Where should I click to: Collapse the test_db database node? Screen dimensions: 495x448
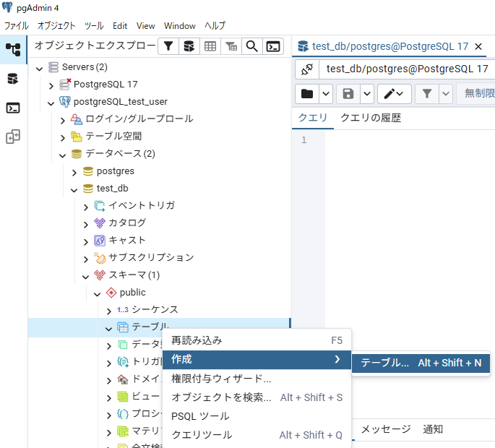point(74,190)
